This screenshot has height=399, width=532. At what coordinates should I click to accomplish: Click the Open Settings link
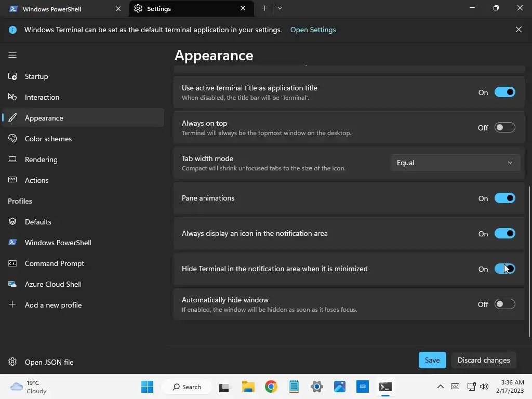coord(313,30)
